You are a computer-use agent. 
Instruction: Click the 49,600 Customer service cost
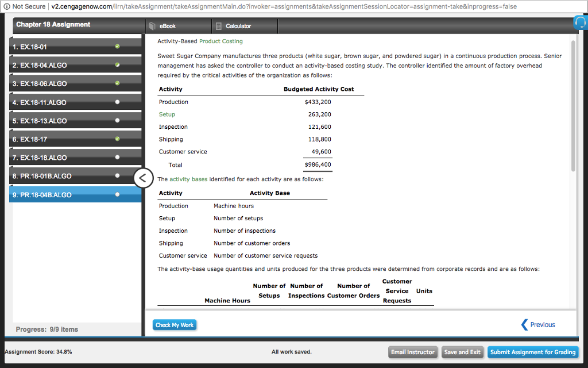322,151
